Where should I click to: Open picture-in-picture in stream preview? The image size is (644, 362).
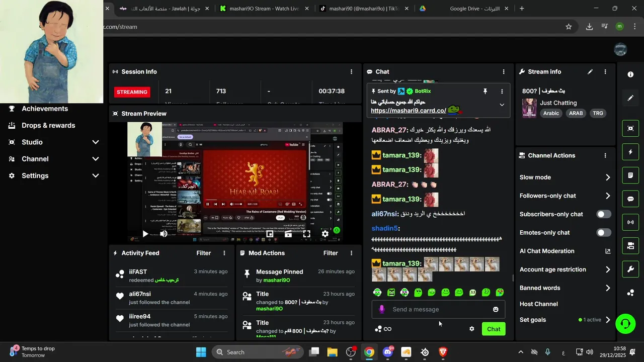pyautogui.click(x=270, y=234)
